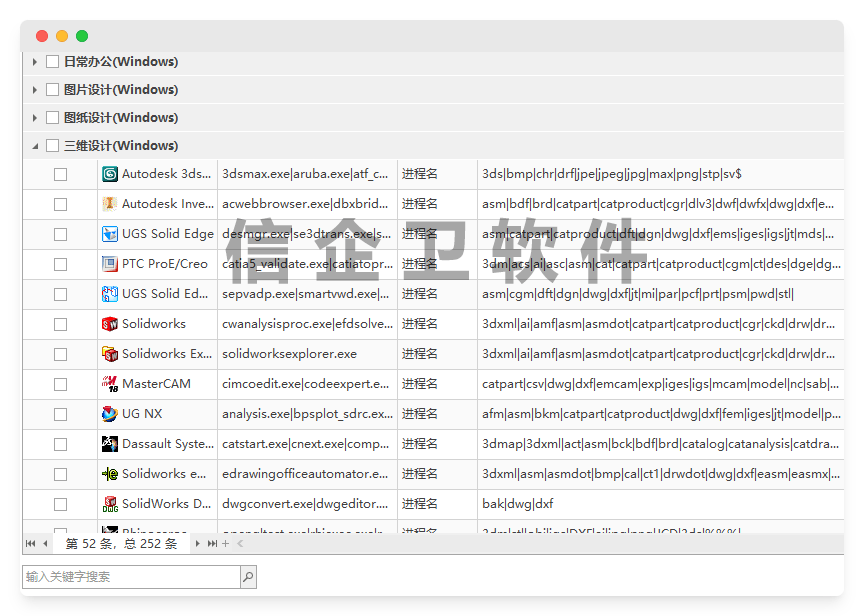Collapse the 三维设计(Windows) group
This screenshot has width=864, height=616.
[x=35, y=146]
